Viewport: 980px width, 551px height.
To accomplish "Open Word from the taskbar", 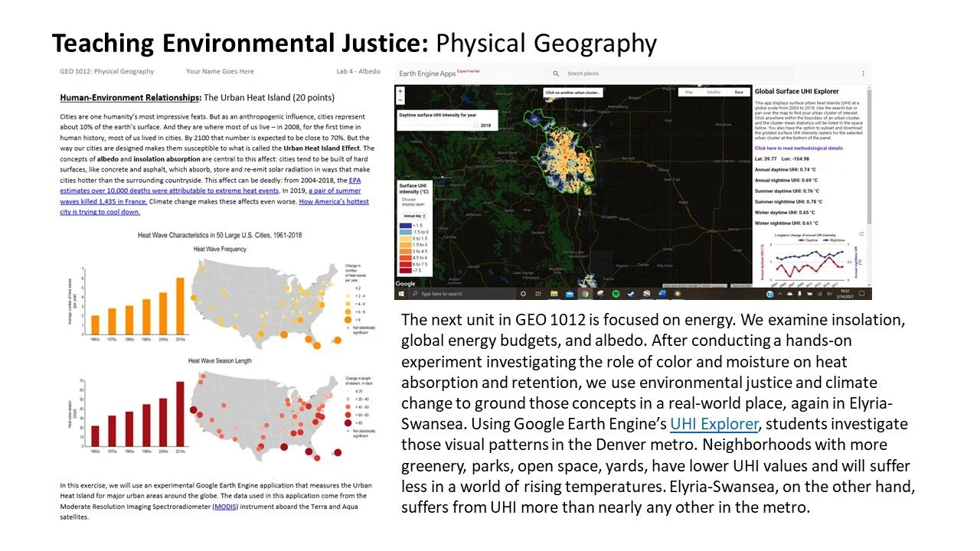I will [x=662, y=294].
